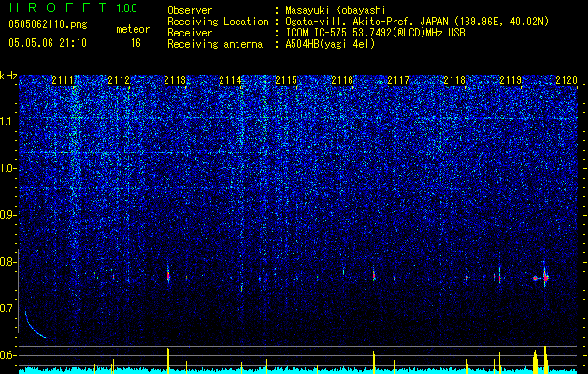This screenshot has height=374, width=588.
Task: Click the 2111 time marker
Action: (63, 79)
